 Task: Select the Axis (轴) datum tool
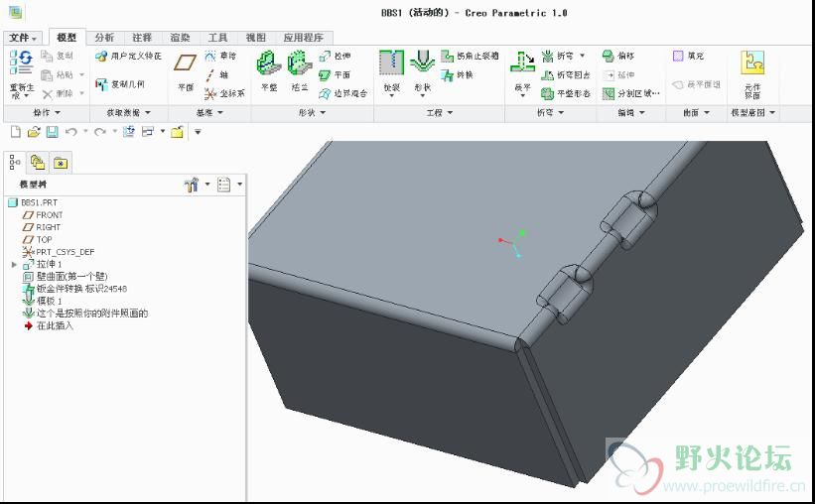(216, 74)
